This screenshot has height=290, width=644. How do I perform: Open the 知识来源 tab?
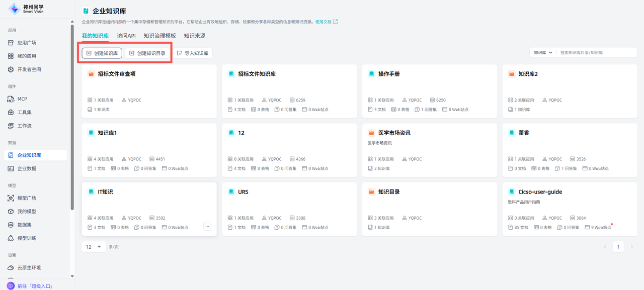(194, 36)
